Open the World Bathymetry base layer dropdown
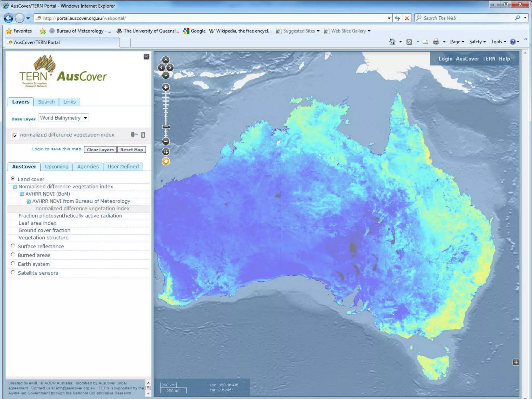532x399 pixels. [64, 118]
